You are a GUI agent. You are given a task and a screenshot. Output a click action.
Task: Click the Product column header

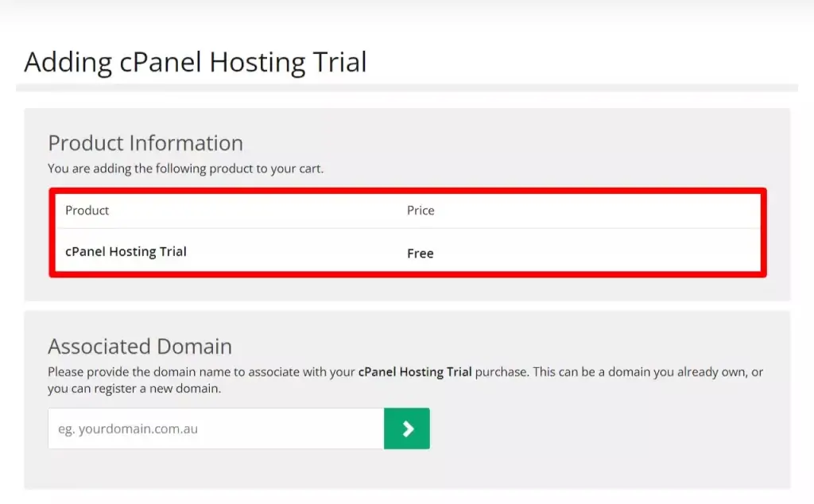[x=87, y=210]
